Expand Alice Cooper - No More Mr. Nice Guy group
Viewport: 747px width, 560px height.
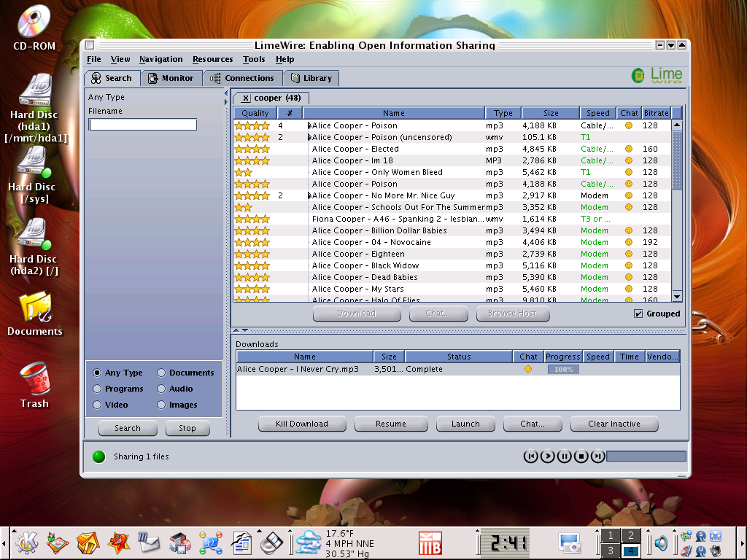pyautogui.click(x=309, y=195)
